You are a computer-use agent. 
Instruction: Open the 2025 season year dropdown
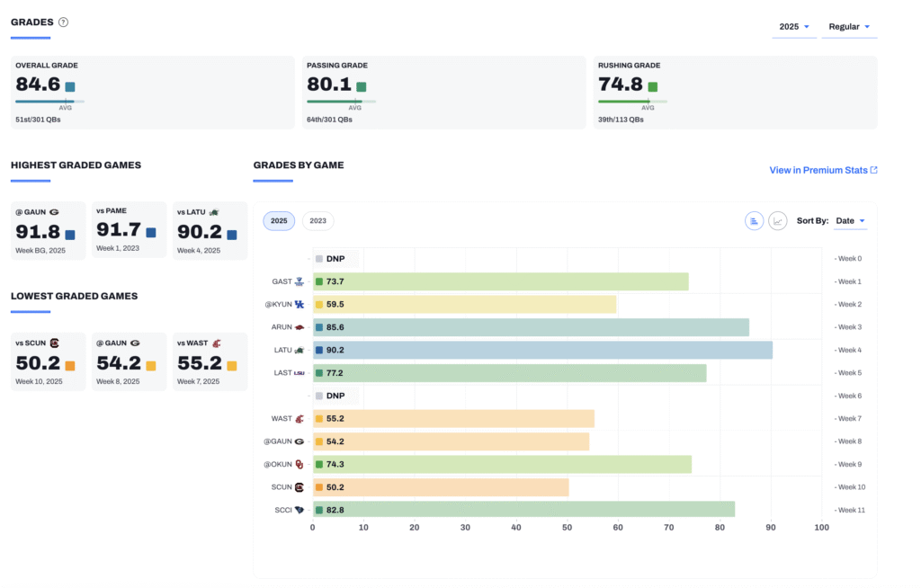pos(794,27)
